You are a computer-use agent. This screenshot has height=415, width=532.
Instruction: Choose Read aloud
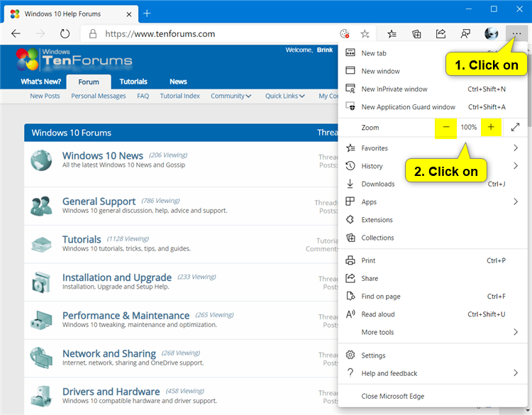[x=433, y=314]
